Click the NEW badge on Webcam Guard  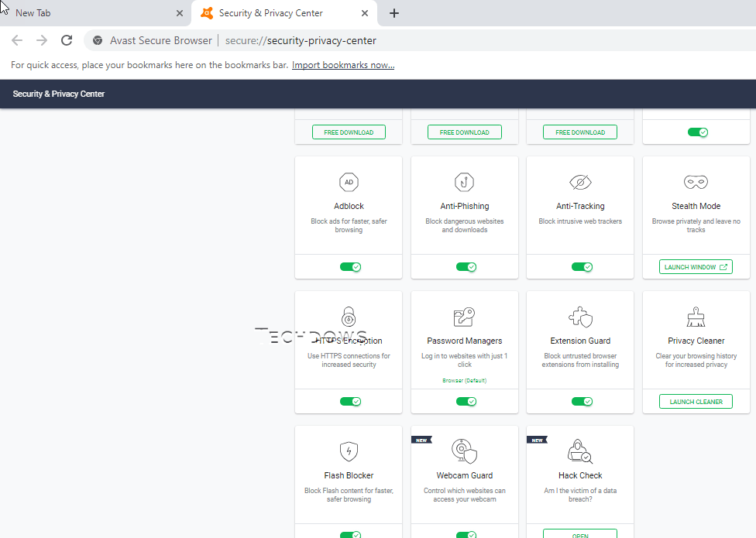pos(421,440)
